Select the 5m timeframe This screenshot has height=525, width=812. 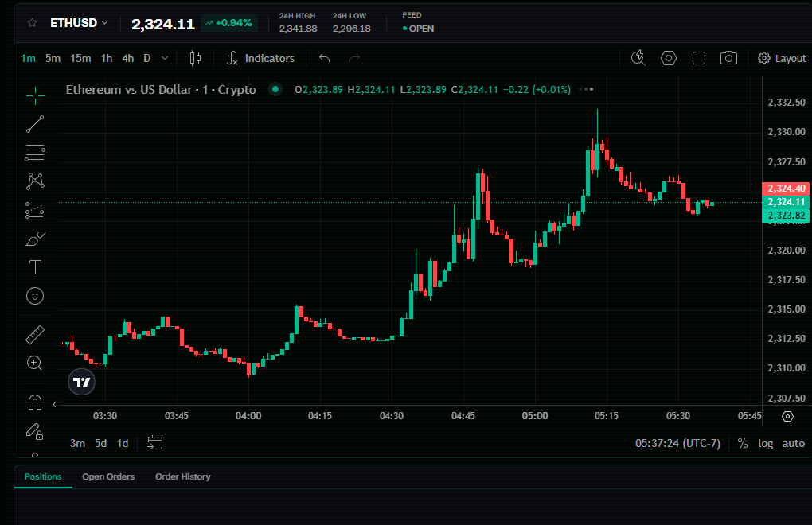click(x=53, y=58)
